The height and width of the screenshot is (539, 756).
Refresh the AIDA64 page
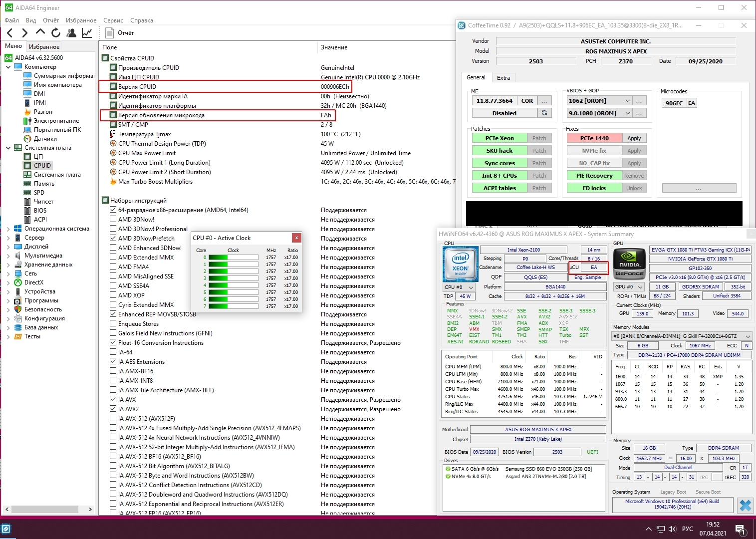(x=56, y=33)
